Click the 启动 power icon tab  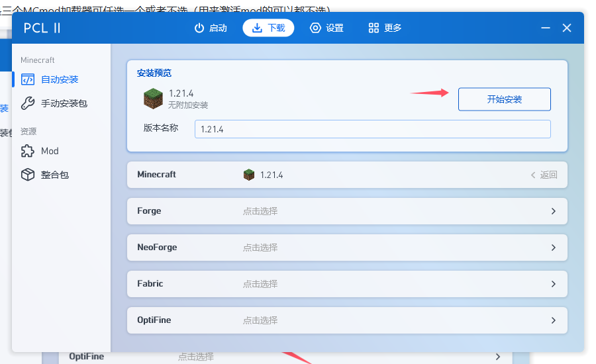click(x=210, y=28)
